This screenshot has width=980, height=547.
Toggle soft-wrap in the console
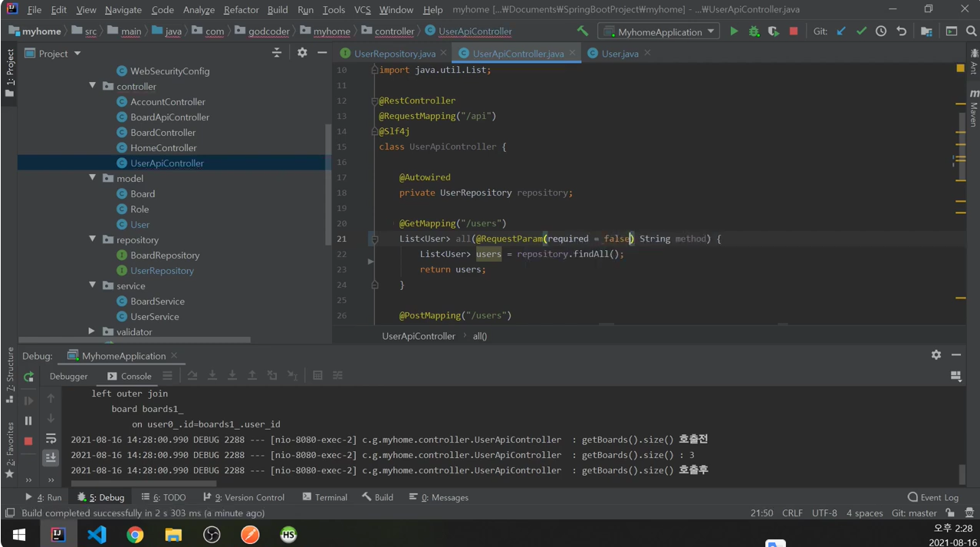click(51, 439)
